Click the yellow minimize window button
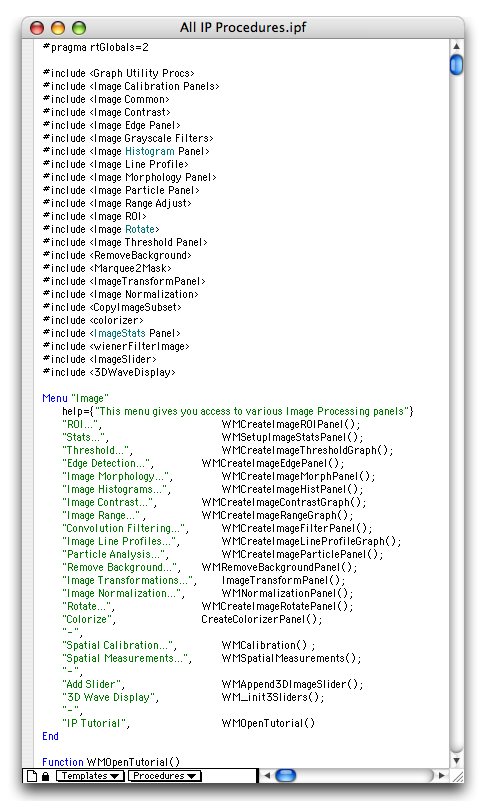 (x=58, y=28)
